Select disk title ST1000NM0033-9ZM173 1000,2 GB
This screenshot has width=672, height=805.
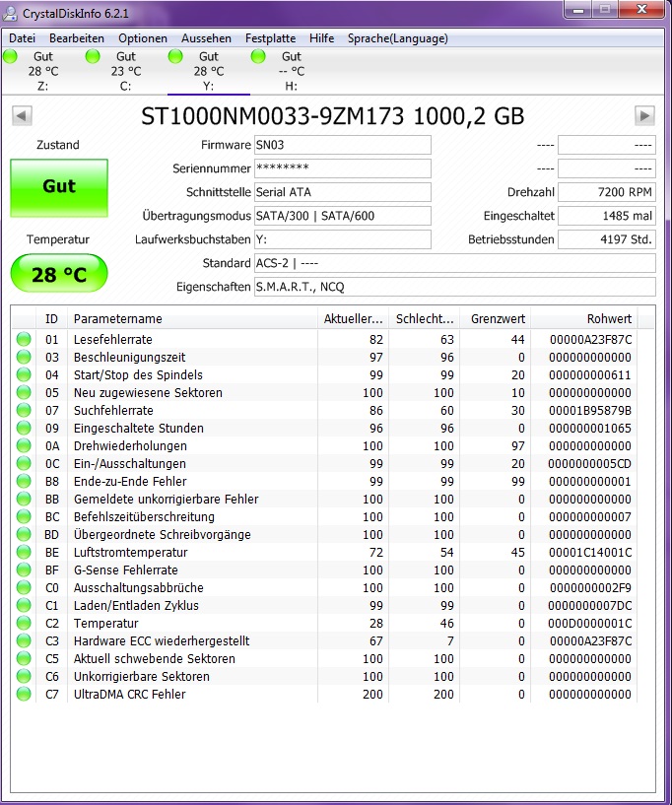coord(333,115)
